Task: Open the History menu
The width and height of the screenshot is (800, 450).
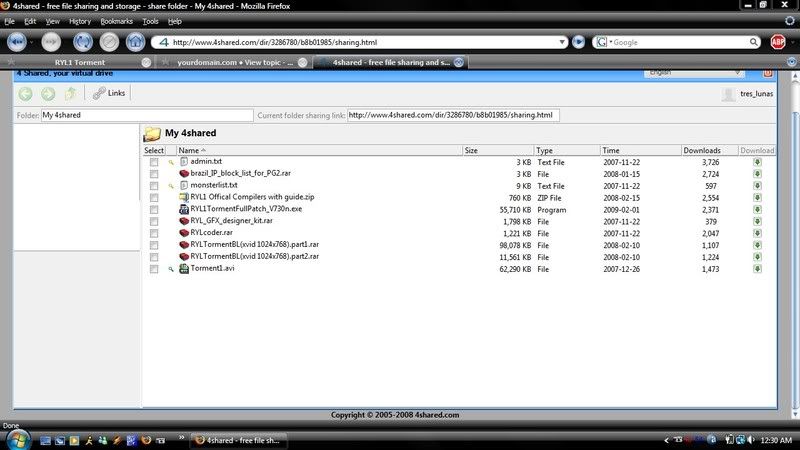Action: 80,21
